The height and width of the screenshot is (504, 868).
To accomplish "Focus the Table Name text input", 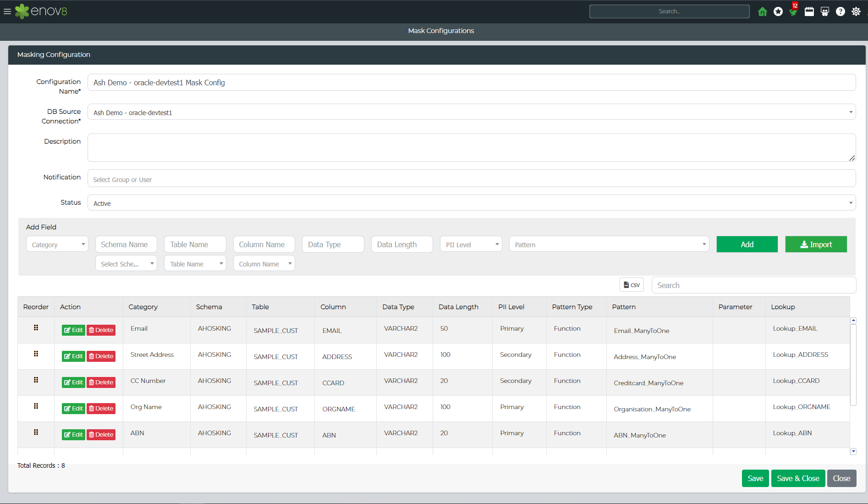I will (x=195, y=244).
